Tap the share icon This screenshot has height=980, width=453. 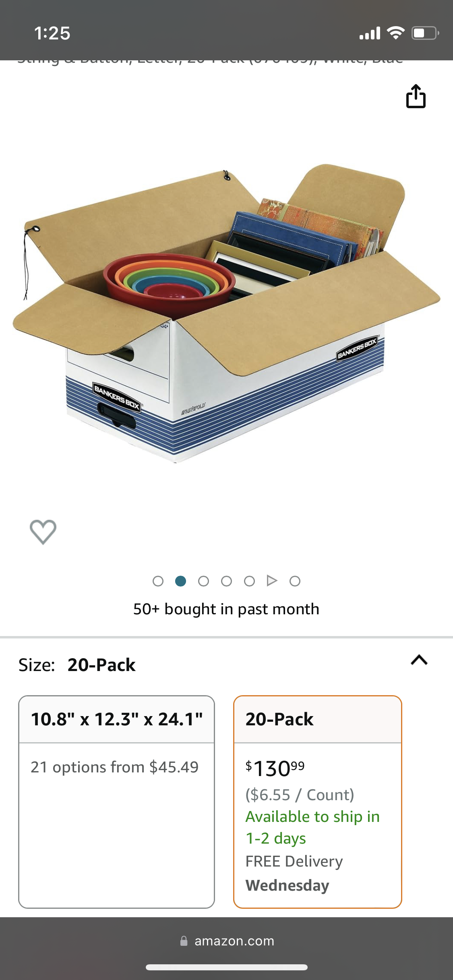pos(416,96)
